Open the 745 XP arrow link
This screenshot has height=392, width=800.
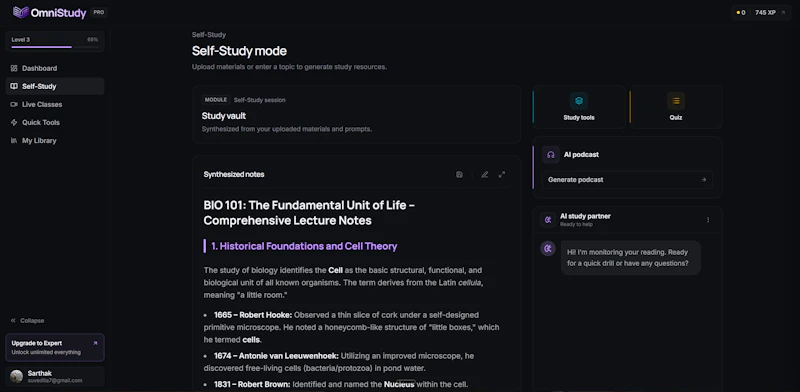pos(783,13)
